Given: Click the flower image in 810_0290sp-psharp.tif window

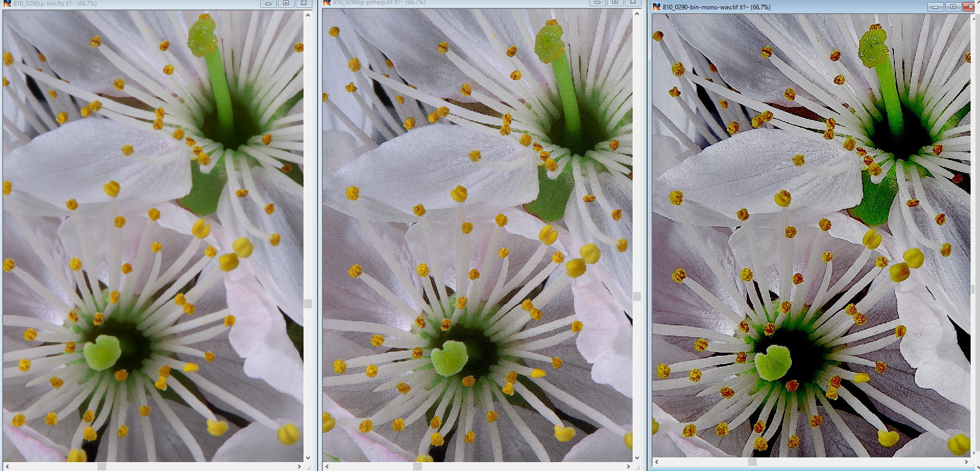Looking at the screenshot, I should tap(478, 235).
